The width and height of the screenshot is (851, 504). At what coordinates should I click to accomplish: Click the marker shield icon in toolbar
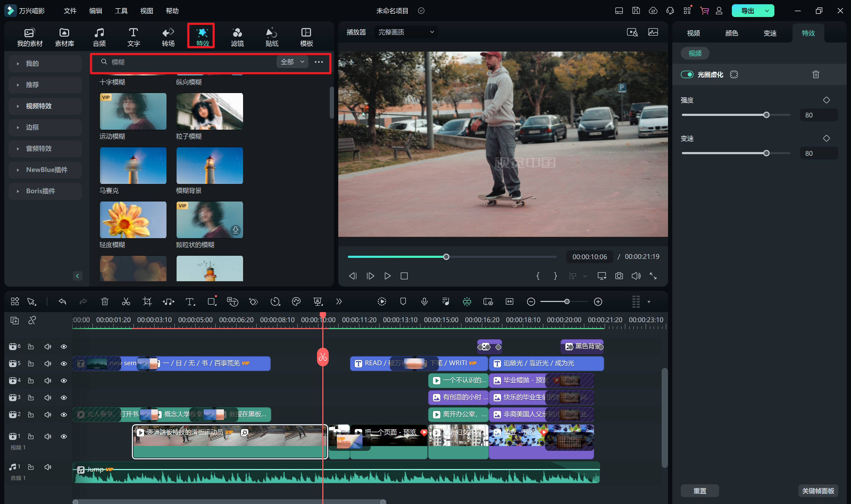click(x=403, y=302)
